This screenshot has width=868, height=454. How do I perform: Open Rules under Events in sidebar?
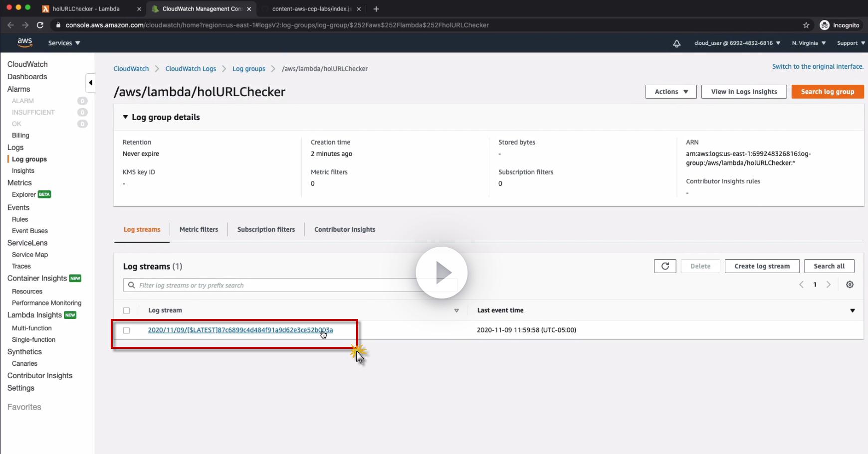coord(20,219)
